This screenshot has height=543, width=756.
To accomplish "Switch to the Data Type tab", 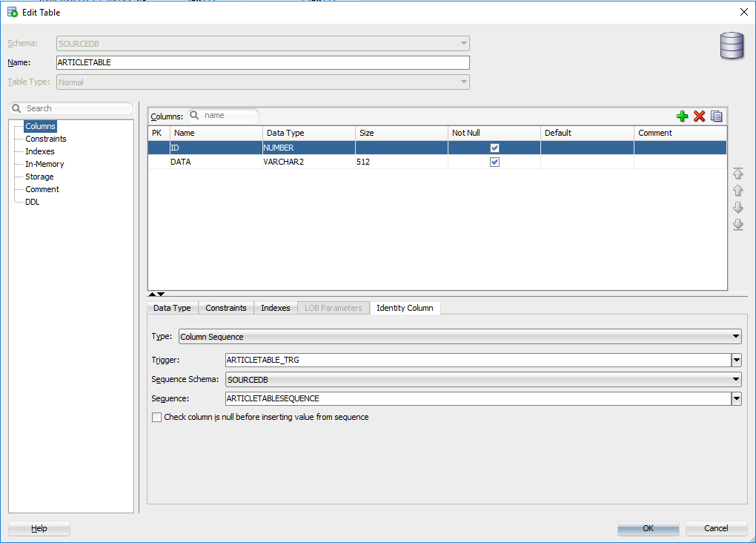I will tap(172, 308).
